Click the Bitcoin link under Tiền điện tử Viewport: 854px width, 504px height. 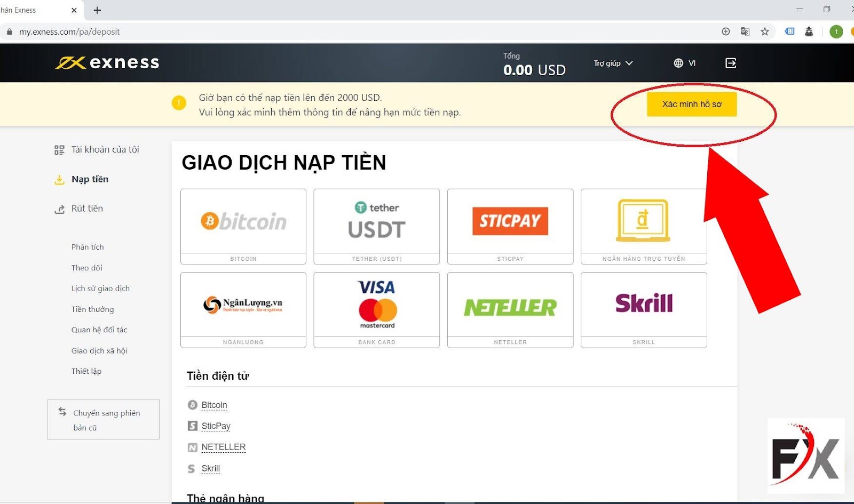coord(215,405)
